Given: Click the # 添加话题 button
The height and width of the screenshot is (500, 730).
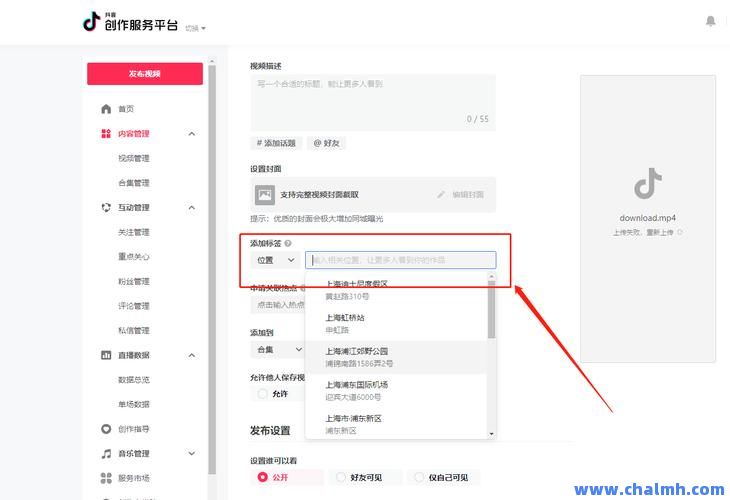Looking at the screenshot, I should [x=276, y=143].
